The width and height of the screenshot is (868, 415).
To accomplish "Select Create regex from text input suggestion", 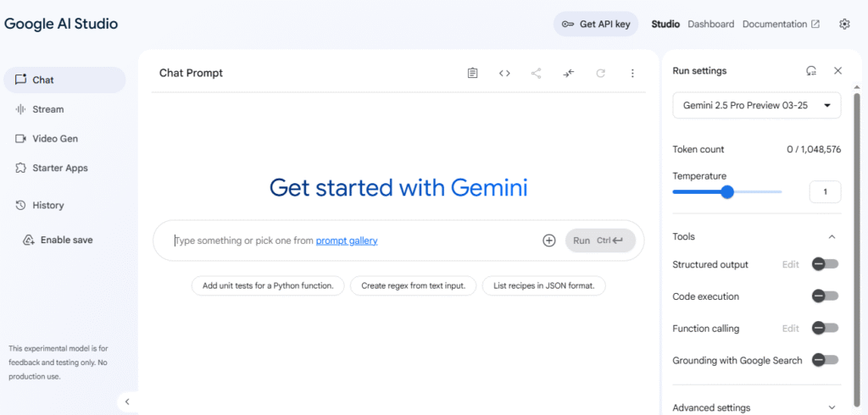I will pos(413,286).
